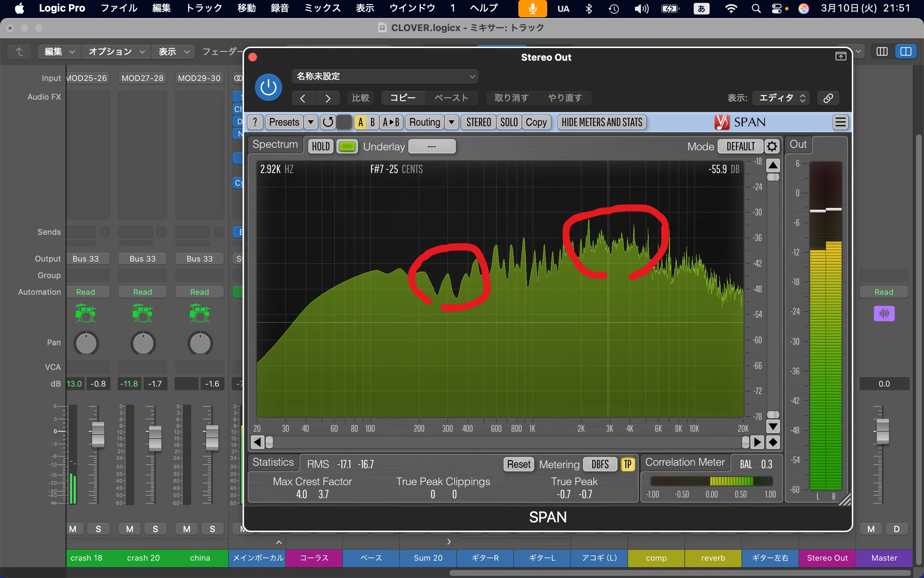Click the macOS dictation microphone icon
The width and height of the screenshot is (924, 578).
click(532, 8)
